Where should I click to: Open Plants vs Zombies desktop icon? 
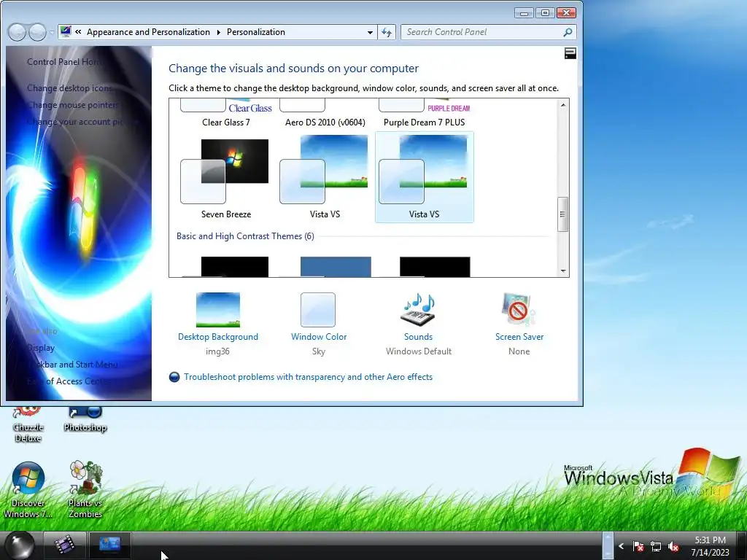(85, 490)
